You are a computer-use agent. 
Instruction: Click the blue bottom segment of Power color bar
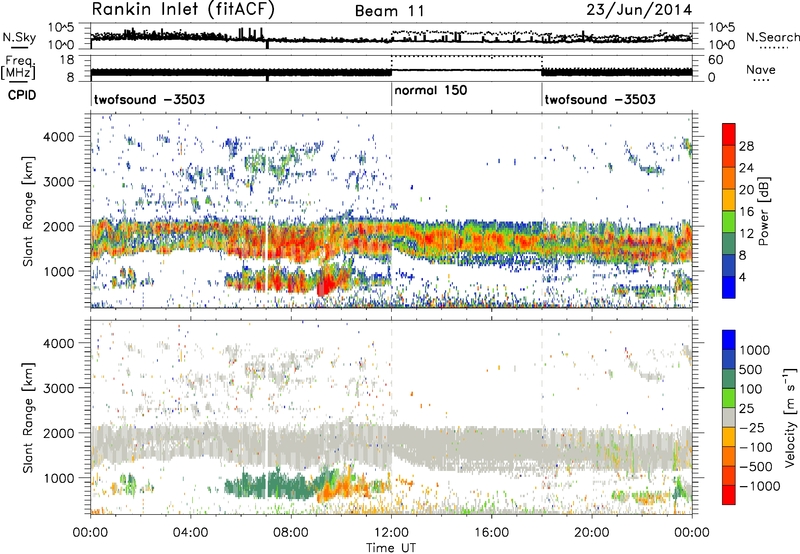pyautogui.click(x=729, y=287)
